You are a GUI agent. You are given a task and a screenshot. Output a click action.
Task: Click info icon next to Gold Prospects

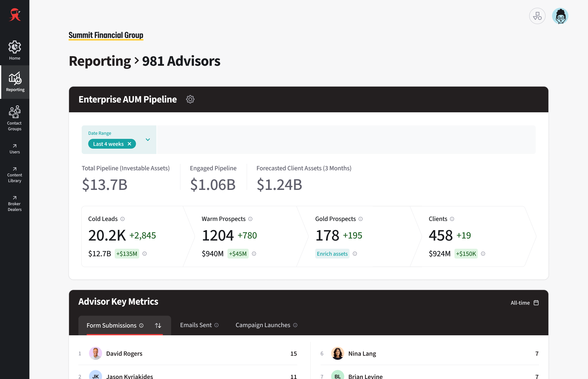360,219
